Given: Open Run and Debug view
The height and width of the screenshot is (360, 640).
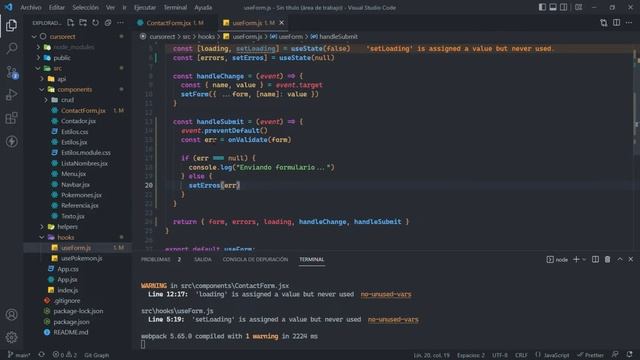Looking at the screenshot, I should pyautogui.click(x=11, y=95).
